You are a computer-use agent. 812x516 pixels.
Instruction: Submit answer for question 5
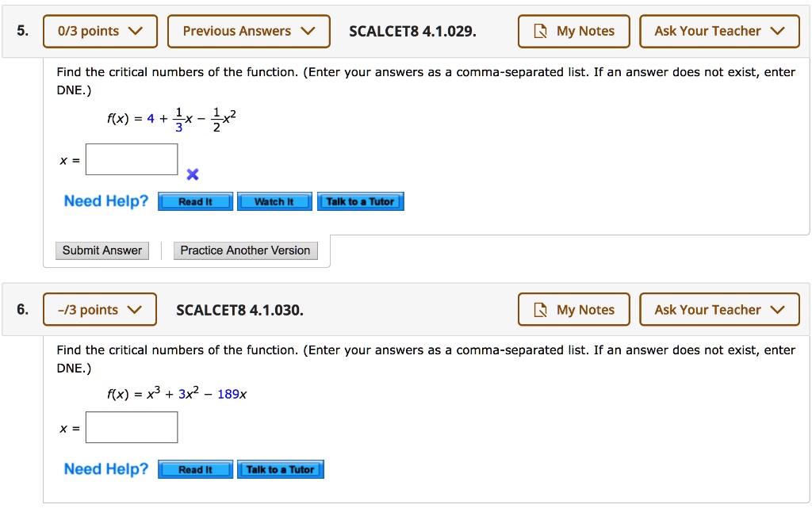click(x=102, y=250)
